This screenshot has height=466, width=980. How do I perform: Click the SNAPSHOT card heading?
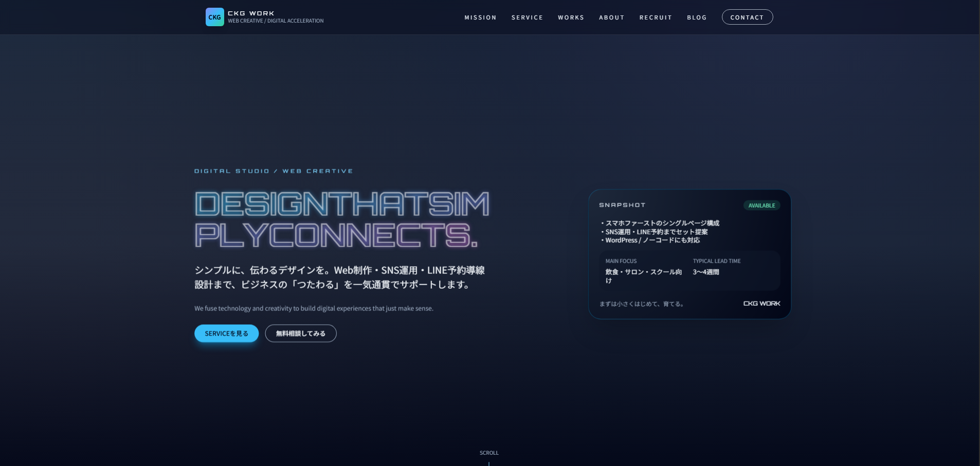622,204
